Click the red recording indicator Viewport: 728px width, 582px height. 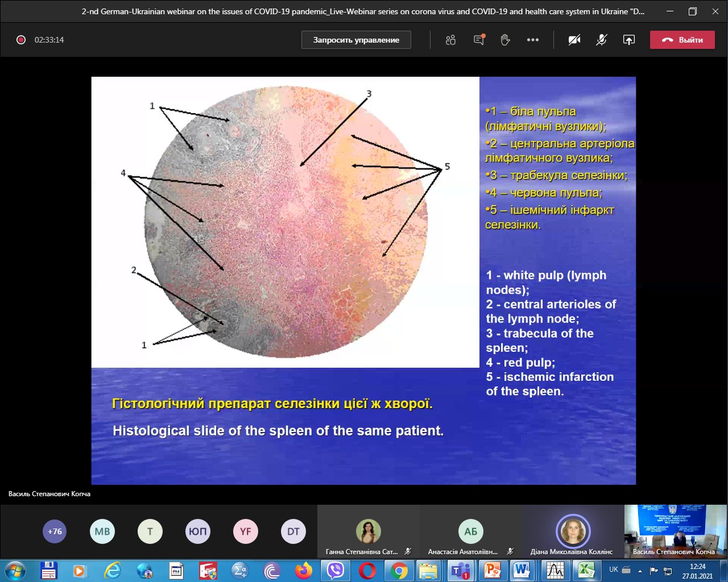coord(21,40)
